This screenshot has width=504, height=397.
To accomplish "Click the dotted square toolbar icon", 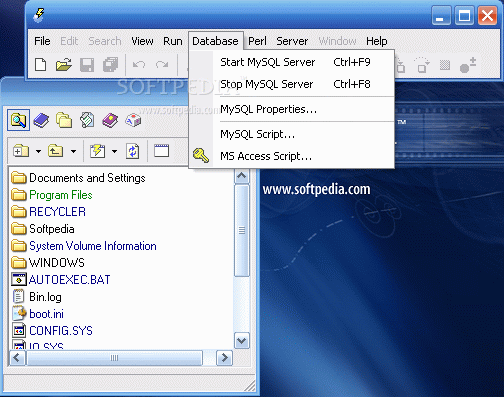I will tap(445, 65).
